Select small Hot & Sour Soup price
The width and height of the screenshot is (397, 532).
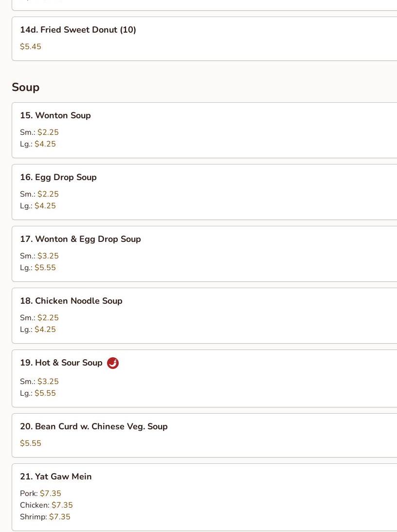click(x=48, y=382)
